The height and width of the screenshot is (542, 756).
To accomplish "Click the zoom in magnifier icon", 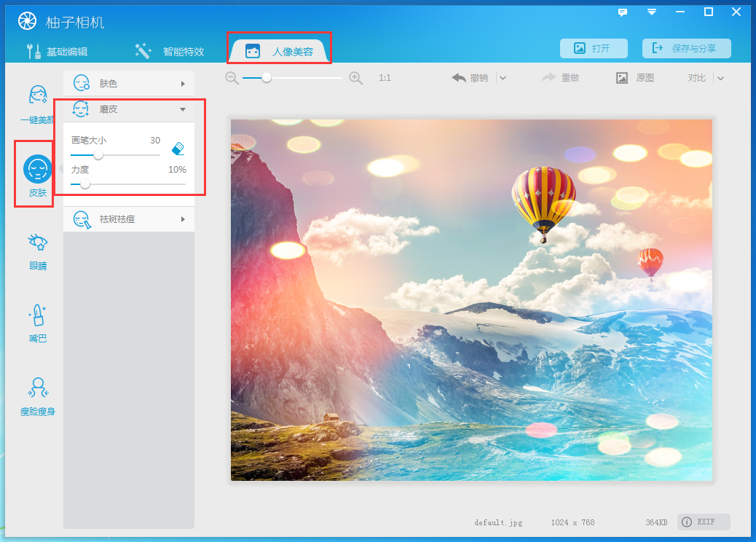I will tap(356, 78).
